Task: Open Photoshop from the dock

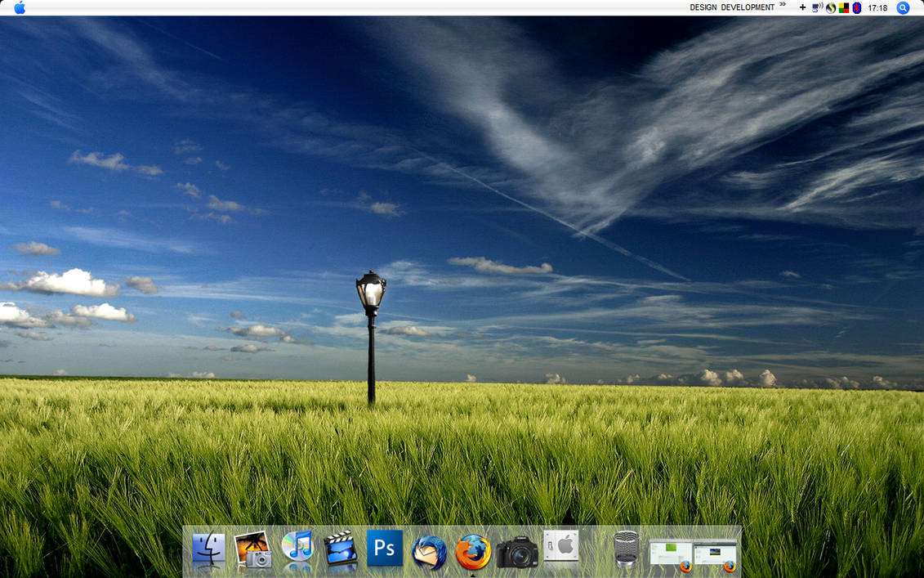Action: [x=385, y=548]
